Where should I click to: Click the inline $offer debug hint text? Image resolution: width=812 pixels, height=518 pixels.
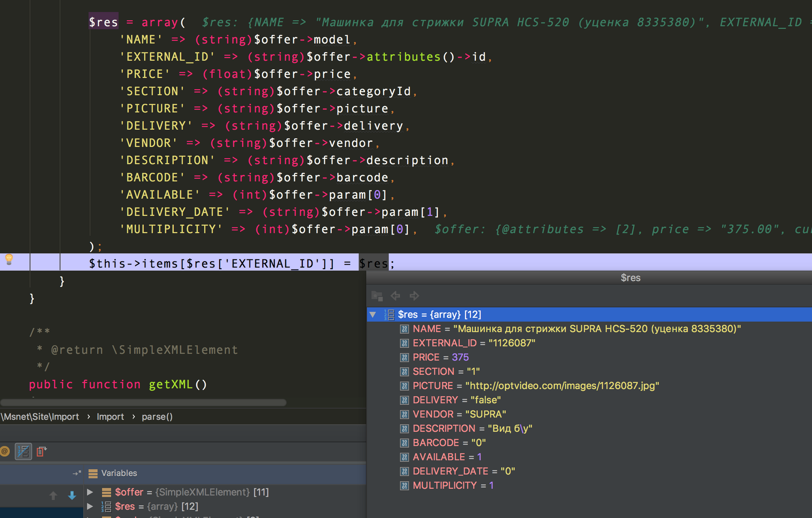tap(623, 229)
